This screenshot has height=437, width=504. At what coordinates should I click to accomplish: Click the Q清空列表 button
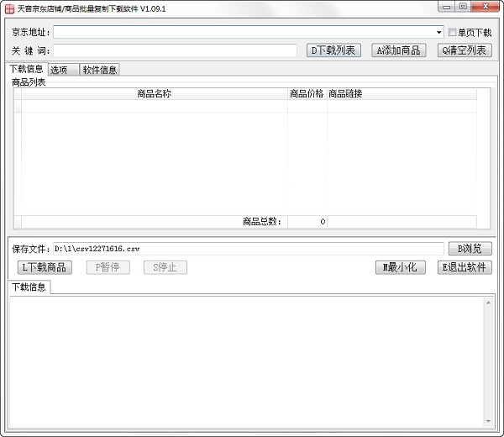tap(465, 50)
